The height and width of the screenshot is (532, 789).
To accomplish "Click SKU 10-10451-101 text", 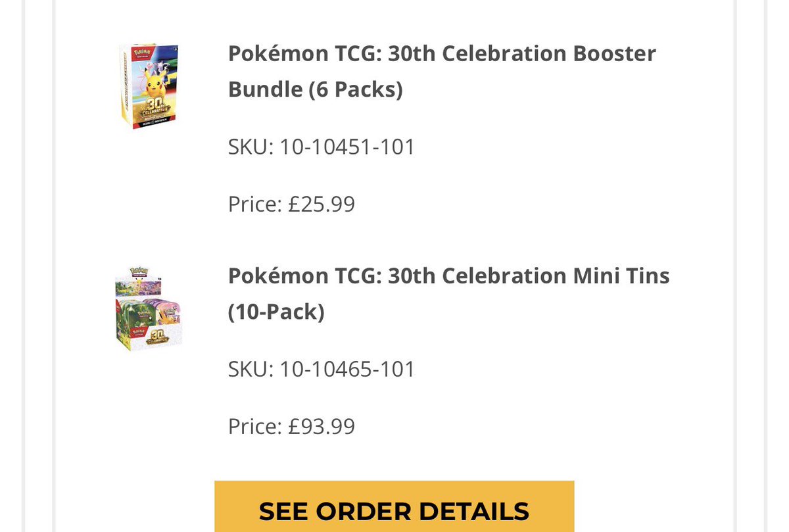I will 322,147.
